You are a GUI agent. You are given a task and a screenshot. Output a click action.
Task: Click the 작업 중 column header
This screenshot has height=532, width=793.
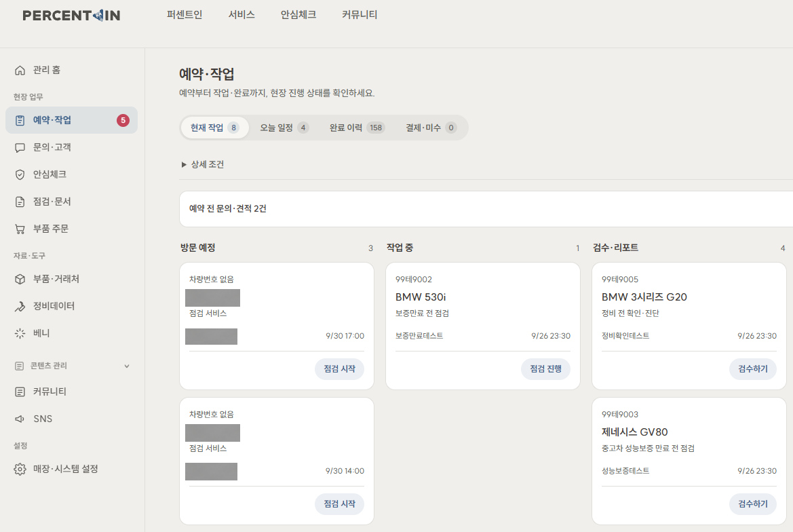400,248
